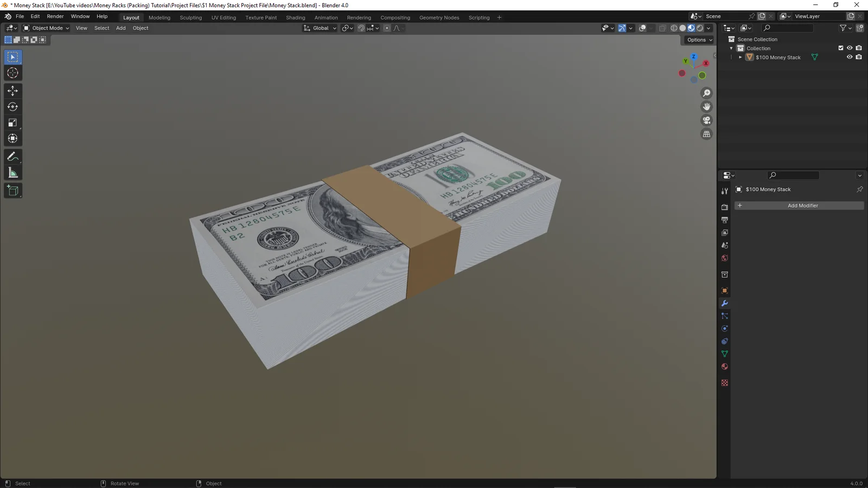This screenshot has height=488, width=868.
Task: Select the Scale tool in the toolbar
Action: tap(12, 122)
